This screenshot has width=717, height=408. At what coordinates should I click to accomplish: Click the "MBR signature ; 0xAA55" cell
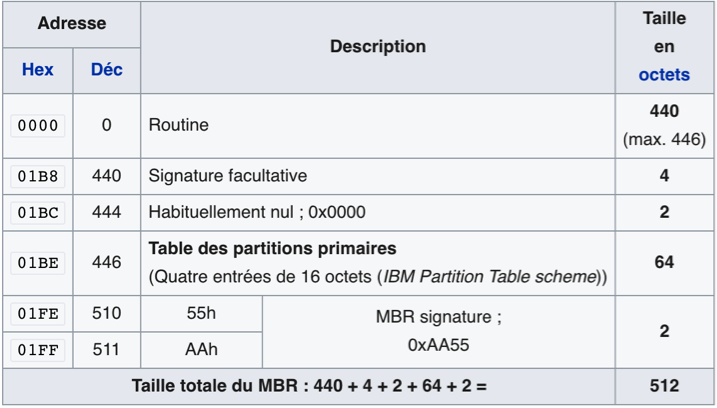coord(438,332)
